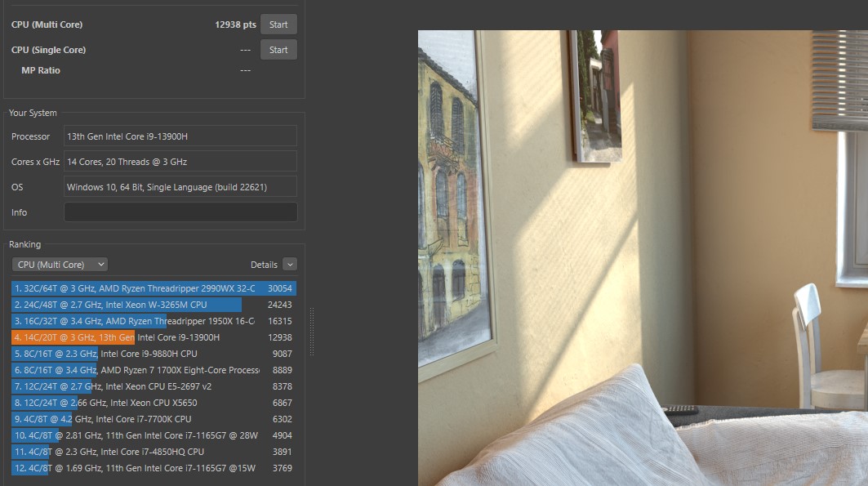Click the Cores x GHz field

180,162
